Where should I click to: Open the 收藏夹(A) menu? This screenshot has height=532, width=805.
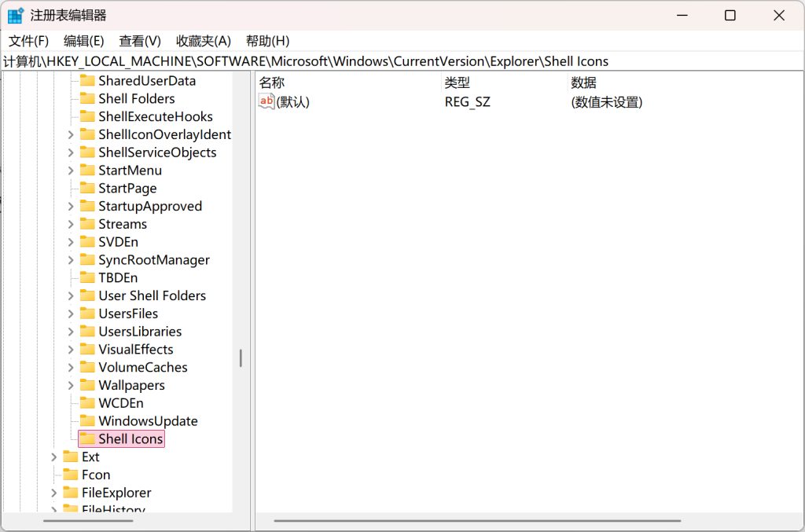(x=204, y=41)
